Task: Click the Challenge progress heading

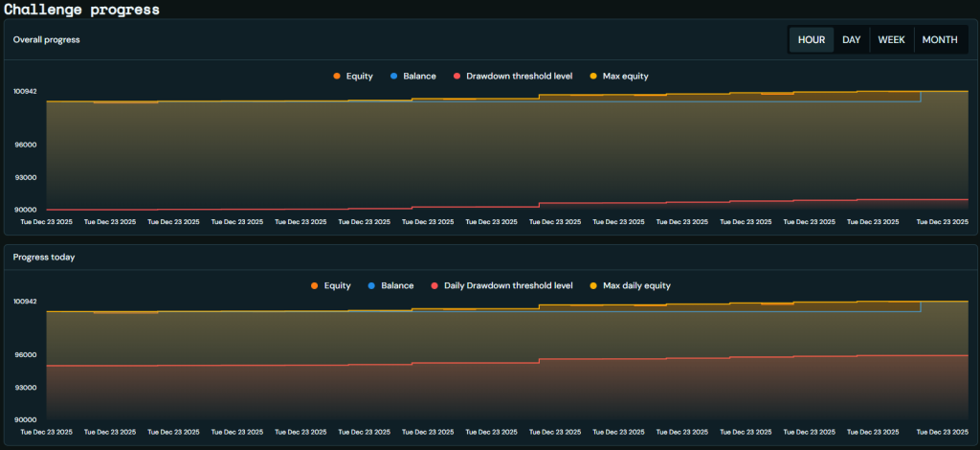Action: (x=81, y=10)
